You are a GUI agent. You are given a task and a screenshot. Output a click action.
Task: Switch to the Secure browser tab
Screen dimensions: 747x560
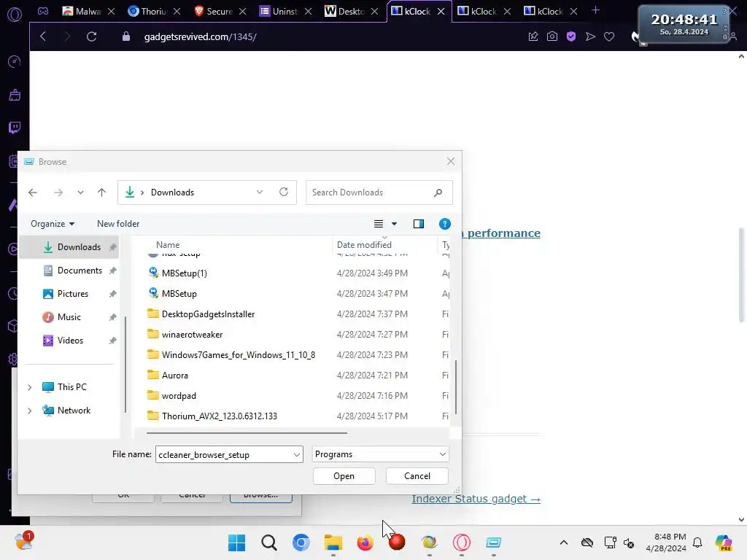[x=220, y=11]
